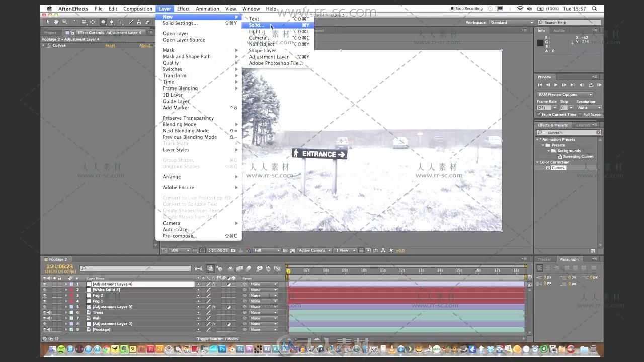Open the Composition Mini-Flowchart in timeline
This screenshot has width=644, height=362.
199,268
